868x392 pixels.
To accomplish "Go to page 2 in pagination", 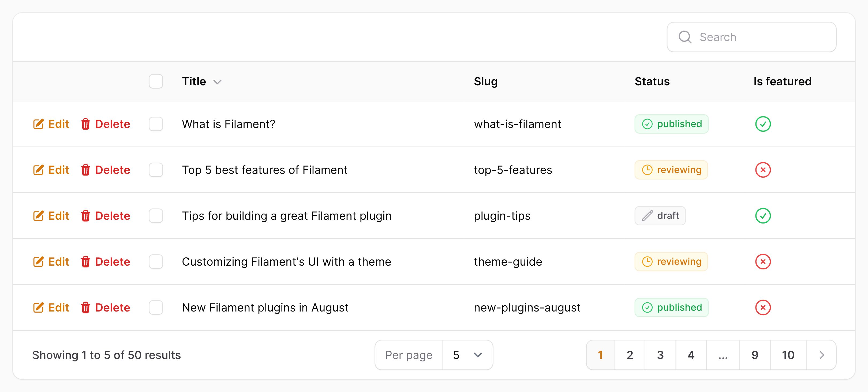I will coord(630,355).
